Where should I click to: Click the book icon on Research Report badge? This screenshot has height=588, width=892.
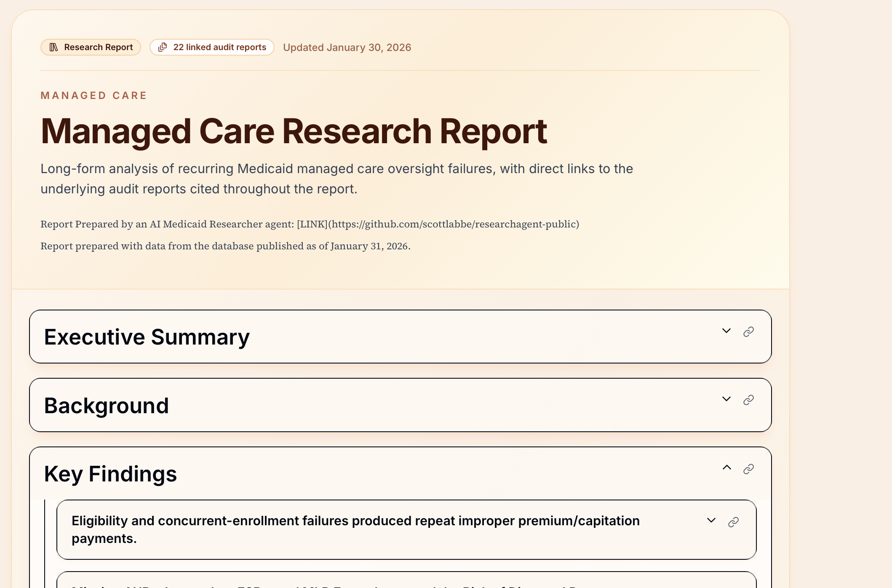(53, 47)
